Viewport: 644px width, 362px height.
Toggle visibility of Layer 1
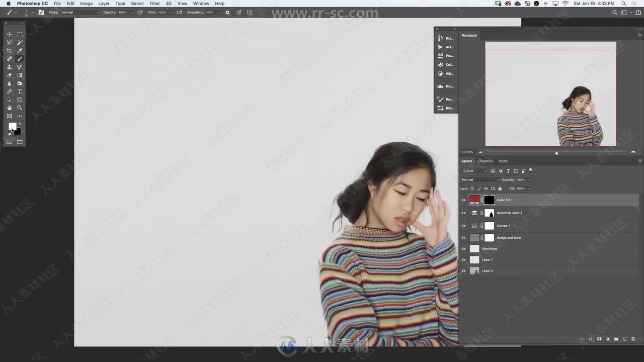tap(463, 259)
